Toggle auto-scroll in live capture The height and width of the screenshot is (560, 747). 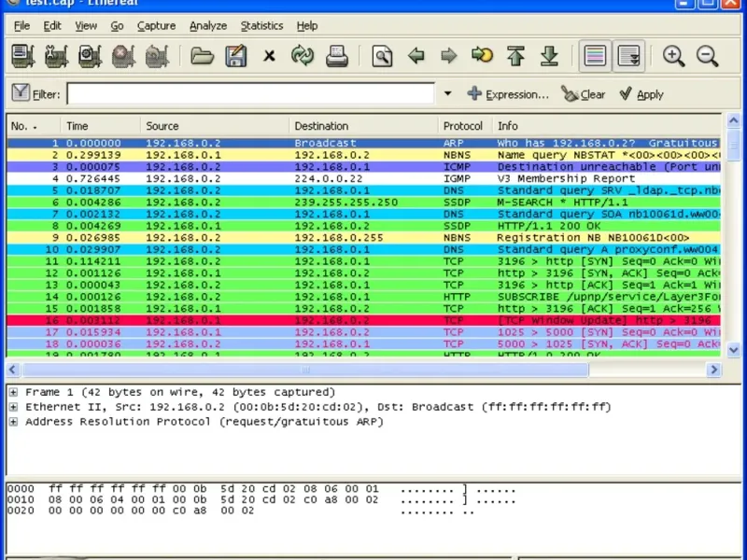pos(628,56)
